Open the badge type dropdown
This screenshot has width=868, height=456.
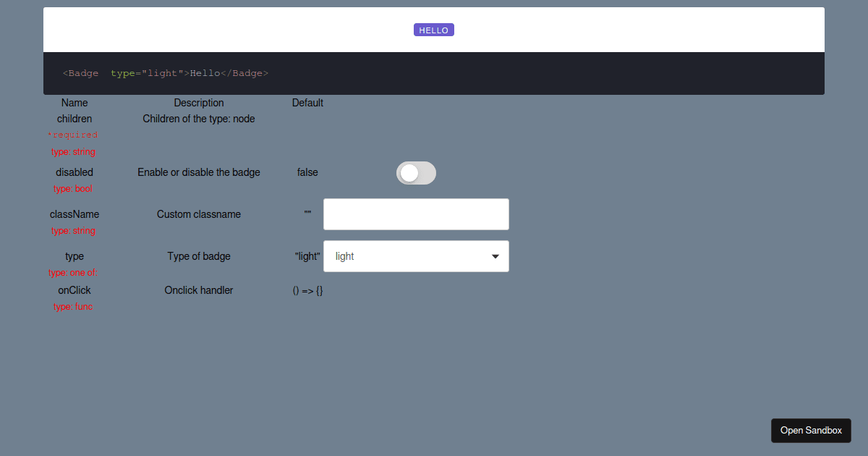(x=416, y=256)
